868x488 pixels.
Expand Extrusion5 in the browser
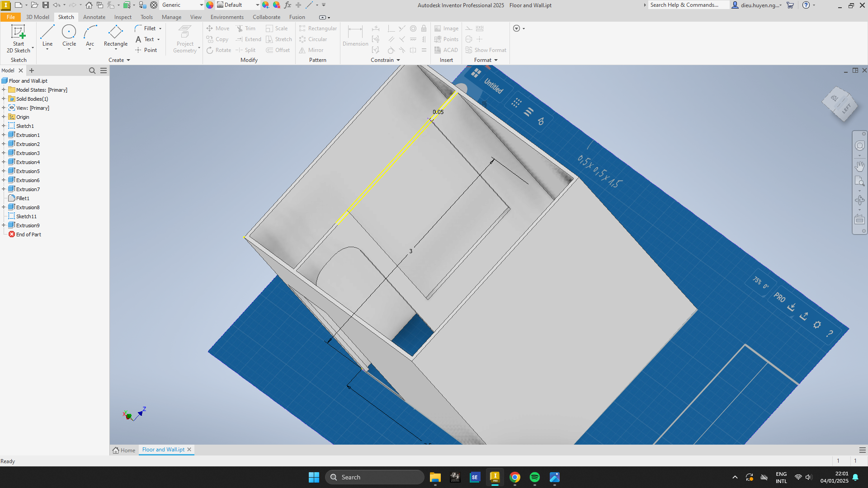pyautogui.click(x=4, y=171)
